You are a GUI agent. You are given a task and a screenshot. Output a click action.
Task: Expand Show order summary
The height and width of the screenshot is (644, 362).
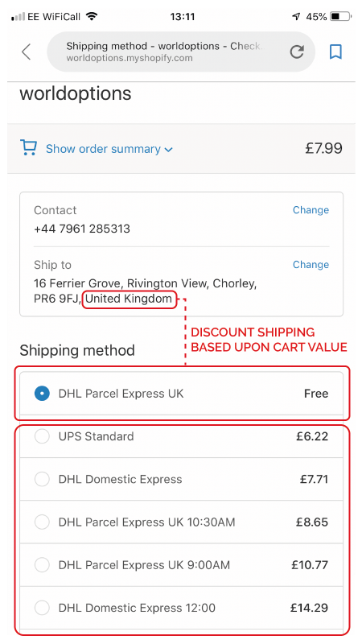(103, 149)
